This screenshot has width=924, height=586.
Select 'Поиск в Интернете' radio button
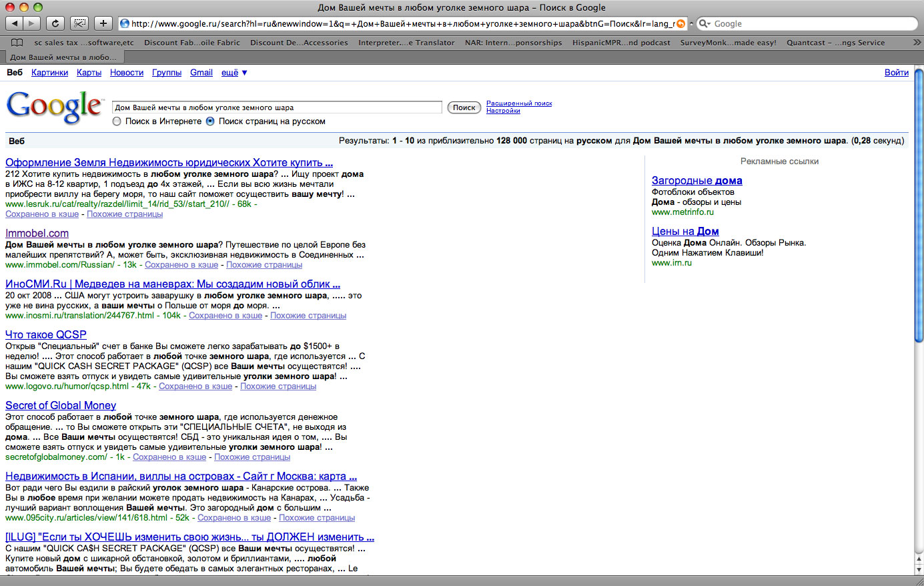pos(117,121)
